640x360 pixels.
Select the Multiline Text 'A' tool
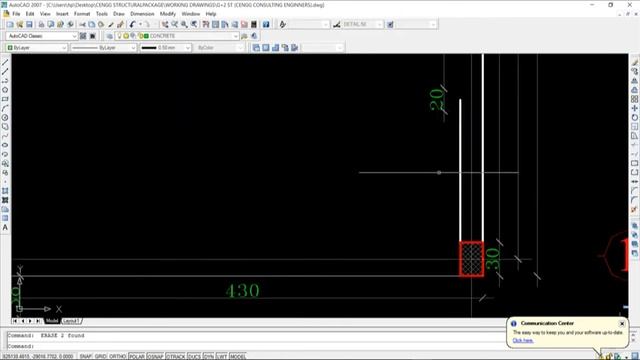click(x=5, y=227)
